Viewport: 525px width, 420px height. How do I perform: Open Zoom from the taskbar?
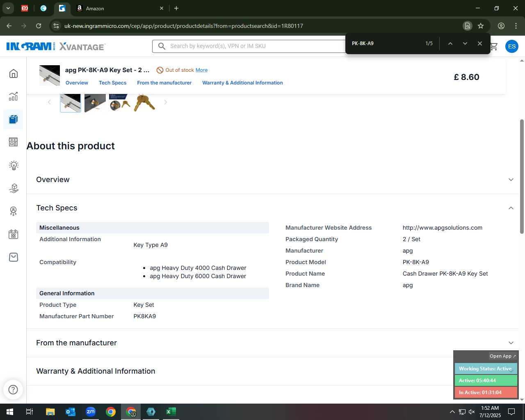(x=91, y=412)
